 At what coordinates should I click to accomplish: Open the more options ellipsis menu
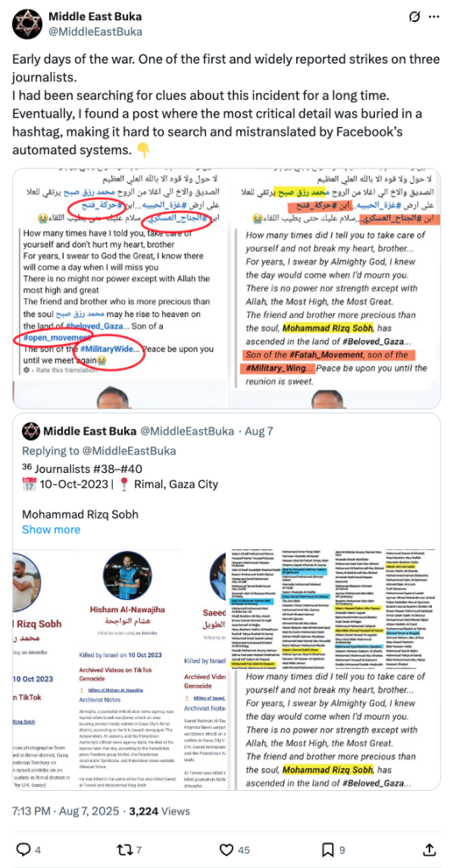pos(434,17)
